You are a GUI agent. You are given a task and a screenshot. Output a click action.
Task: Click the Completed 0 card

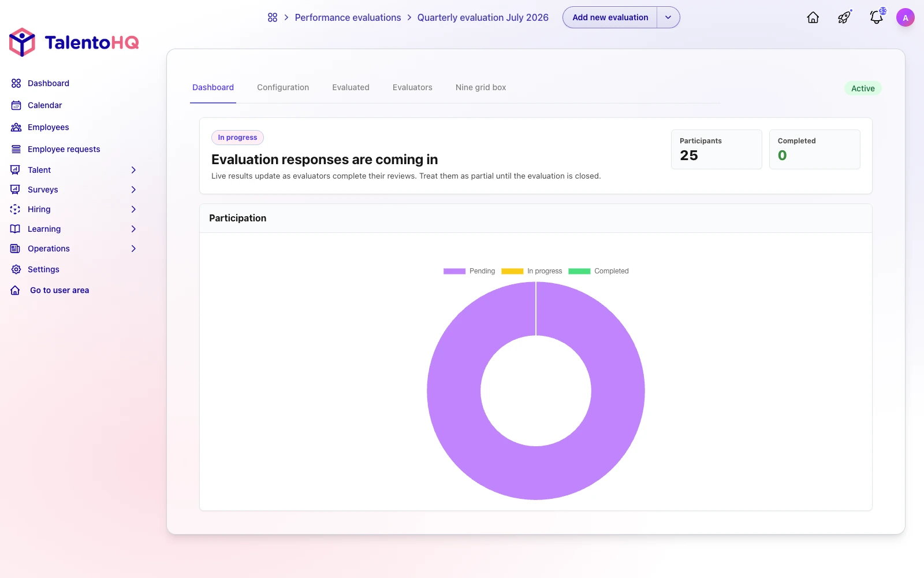(x=814, y=149)
